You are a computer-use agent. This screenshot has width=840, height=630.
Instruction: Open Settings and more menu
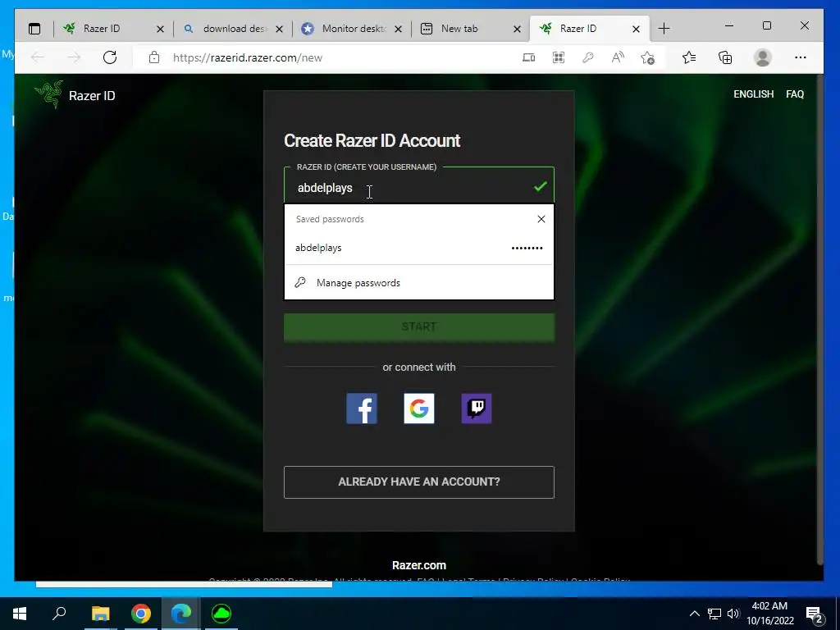click(801, 57)
